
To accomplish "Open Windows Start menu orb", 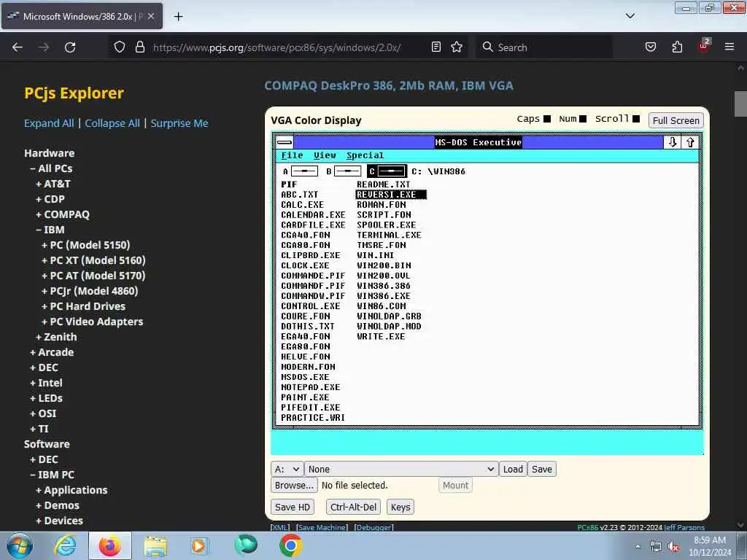I will pyautogui.click(x=20, y=545).
